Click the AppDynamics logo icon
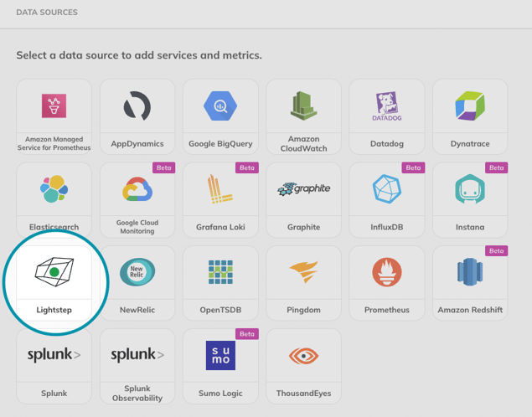The height and width of the screenshot is (417, 532). point(137,106)
